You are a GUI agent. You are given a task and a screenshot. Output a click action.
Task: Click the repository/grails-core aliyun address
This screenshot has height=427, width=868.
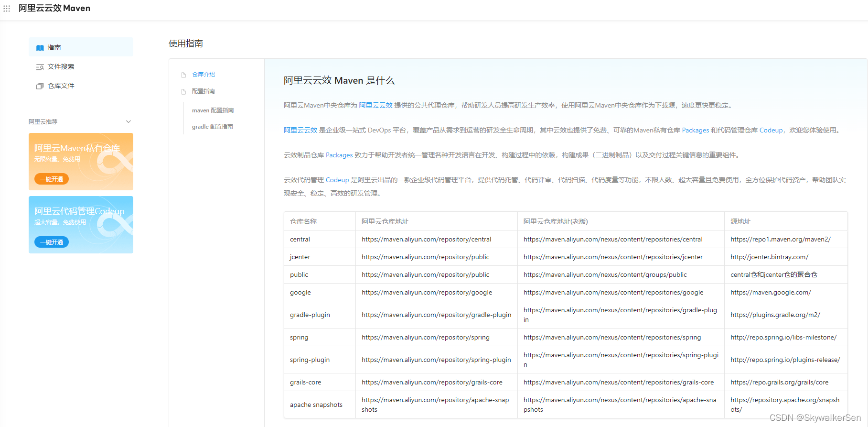click(x=432, y=382)
